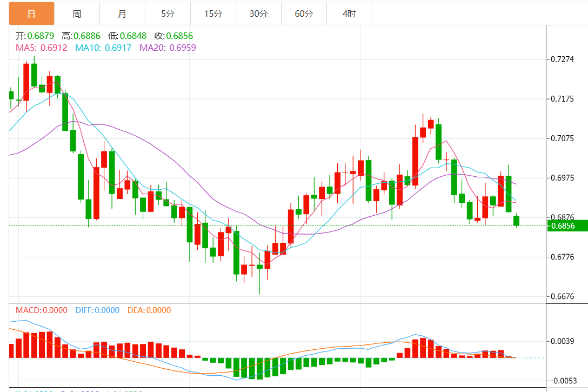Open the 30分 timeframe tab
588x392 pixels.
point(258,14)
